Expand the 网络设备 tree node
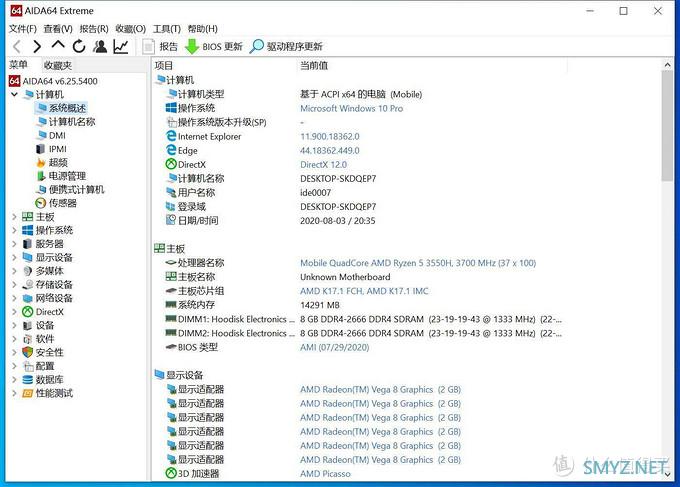This screenshot has width=680, height=487. [x=14, y=298]
